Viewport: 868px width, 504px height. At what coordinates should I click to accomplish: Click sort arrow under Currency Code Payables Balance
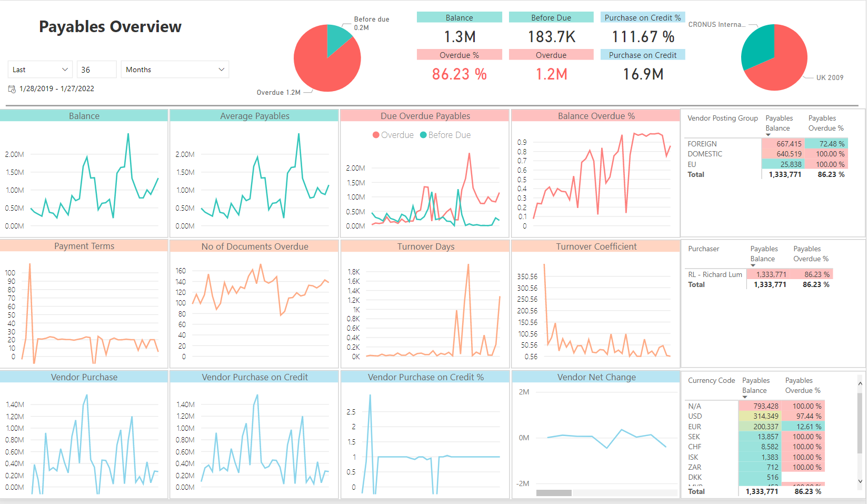pos(745,397)
